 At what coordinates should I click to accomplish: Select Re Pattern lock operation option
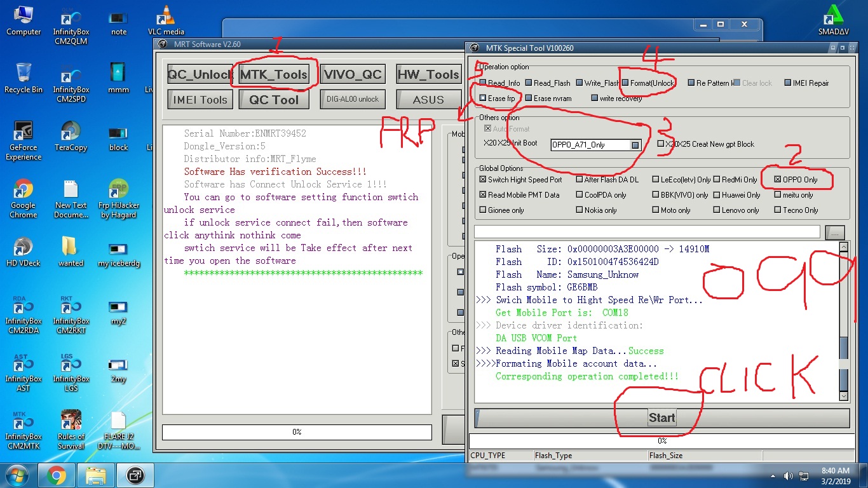pos(711,83)
